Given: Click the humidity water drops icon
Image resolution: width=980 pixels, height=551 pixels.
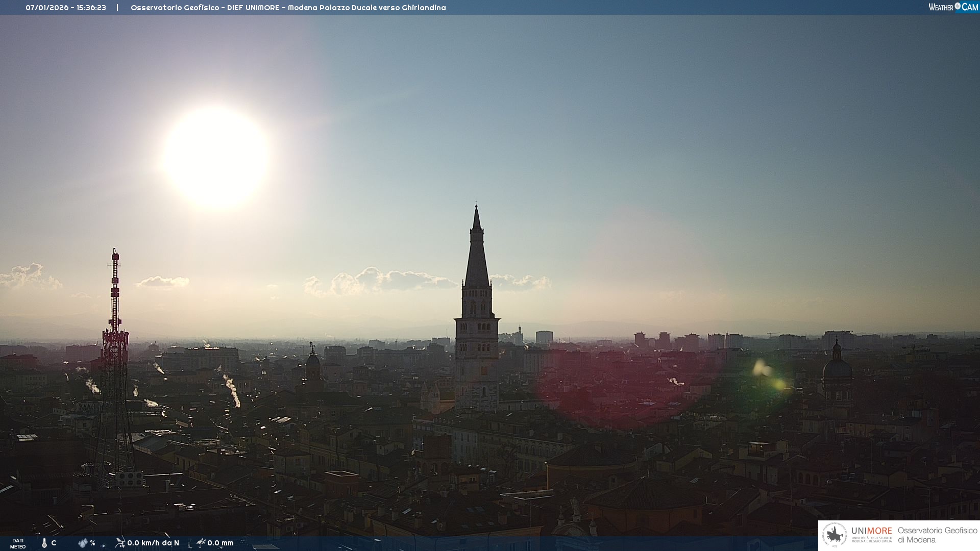Looking at the screenshot, I should 83,543.
